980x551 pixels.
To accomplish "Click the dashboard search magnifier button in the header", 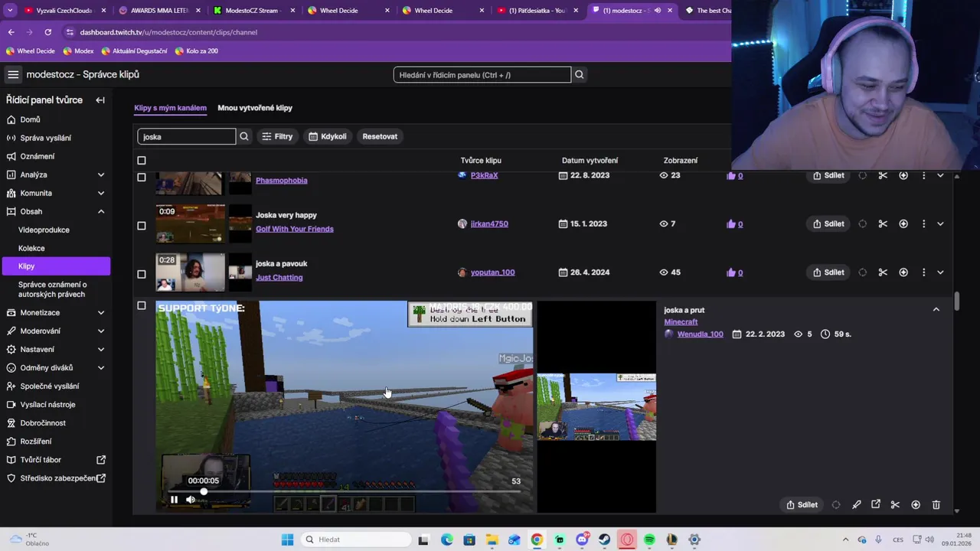I will [x=579, y=74].
